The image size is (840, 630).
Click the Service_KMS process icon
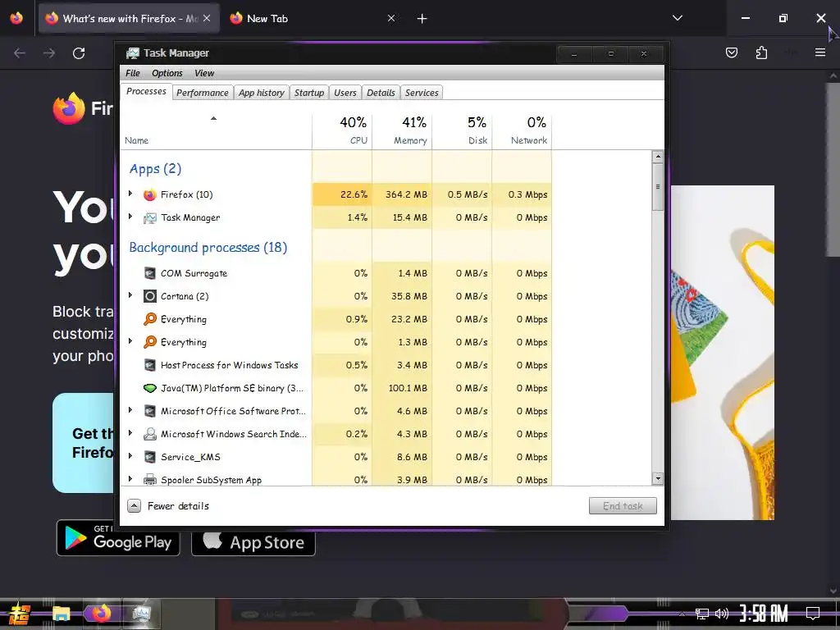pos(150,457)
